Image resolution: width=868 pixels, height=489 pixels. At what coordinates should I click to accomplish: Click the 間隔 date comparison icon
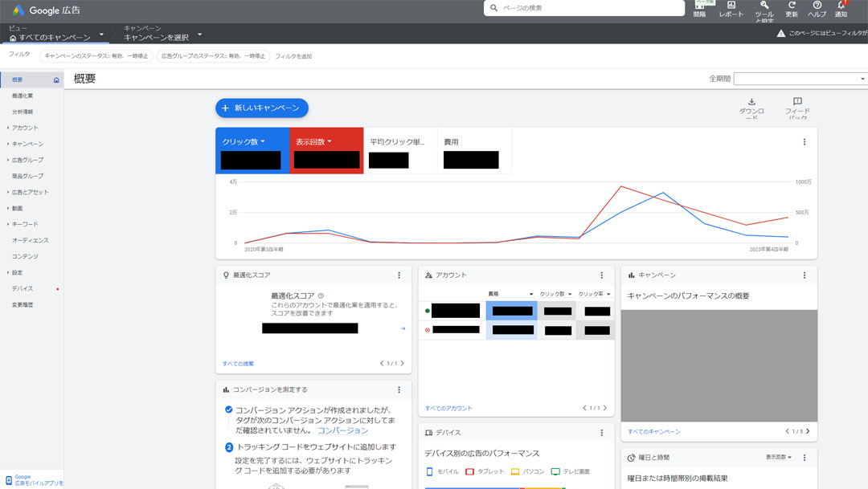698,8
